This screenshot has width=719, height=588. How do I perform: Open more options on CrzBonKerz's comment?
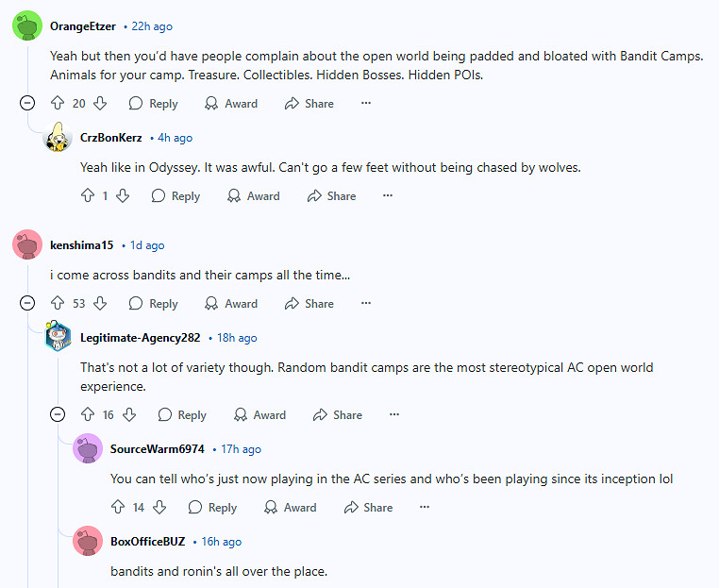[387, 195]
